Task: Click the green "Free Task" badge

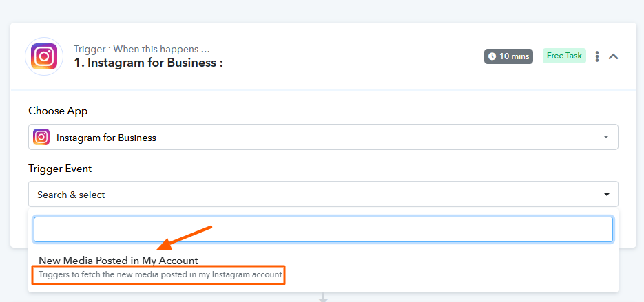Action: pyautogui.click(x=563, y=56)
